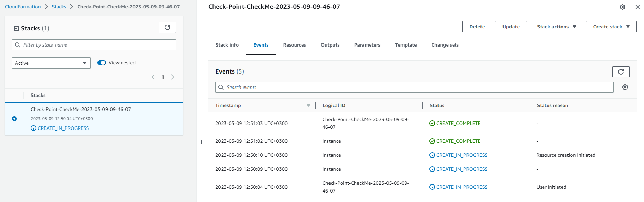This screenshot has width=644, height=202.
Task: Open the Active stack status filter dropdown
Action: (51, 63)
